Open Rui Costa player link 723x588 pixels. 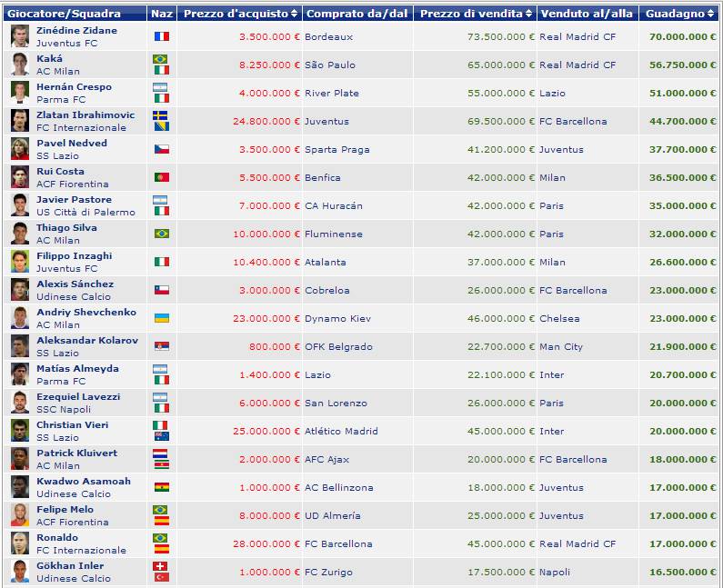click(60, 171)
